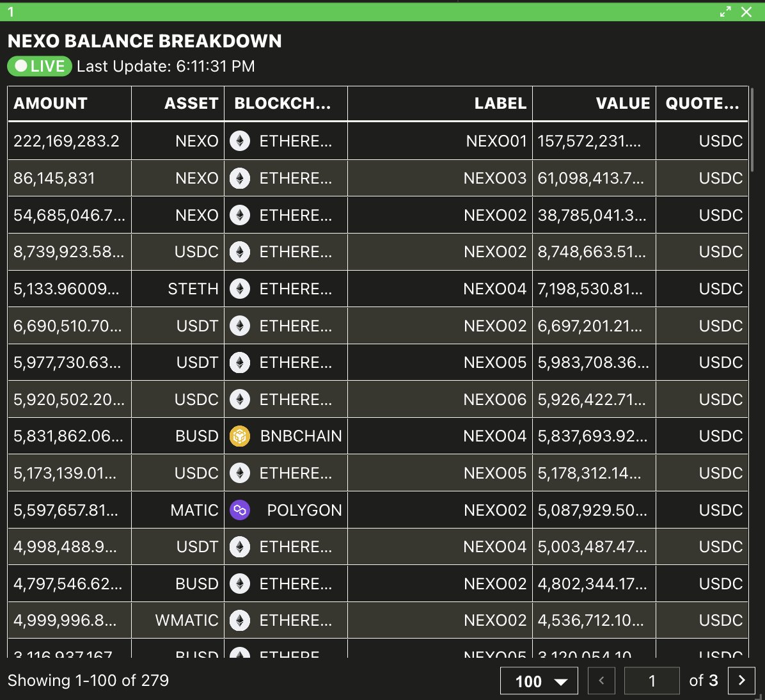This screenshot has width=765, height=700.
Task: Click the Ethereum icon in the NEXO03 row
Action: 240,178
